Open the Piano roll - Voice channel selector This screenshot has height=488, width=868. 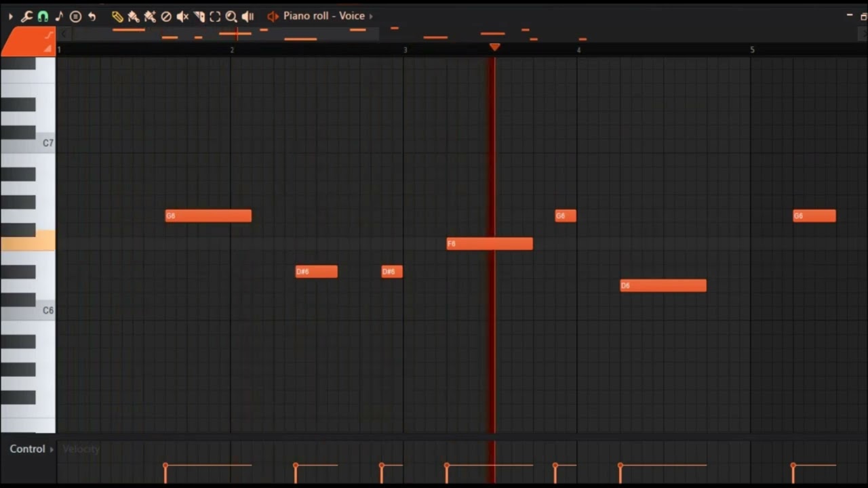coord(324,16)
